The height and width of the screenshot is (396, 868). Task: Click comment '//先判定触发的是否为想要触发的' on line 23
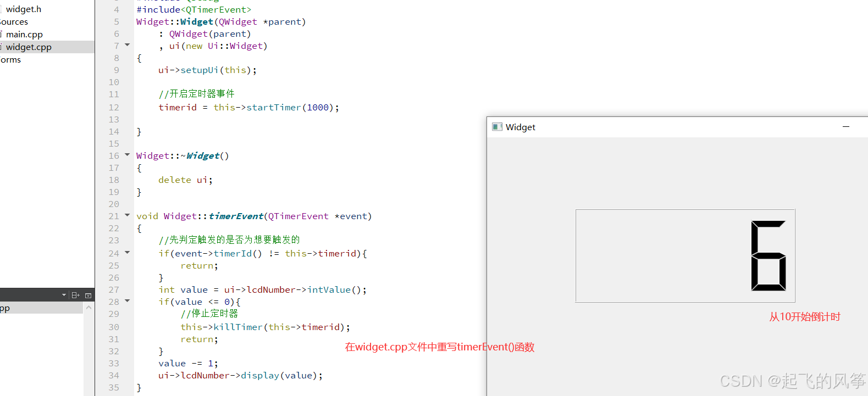(x=229, y=240)
